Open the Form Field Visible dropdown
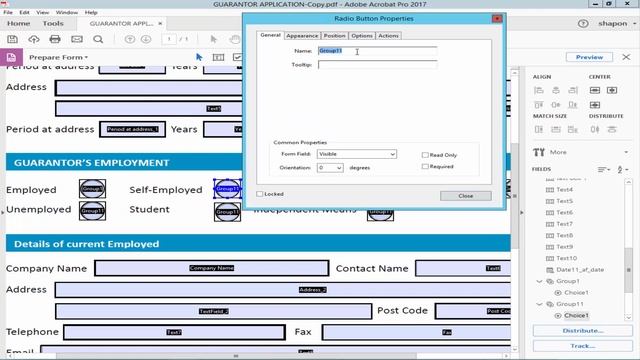 357,154
